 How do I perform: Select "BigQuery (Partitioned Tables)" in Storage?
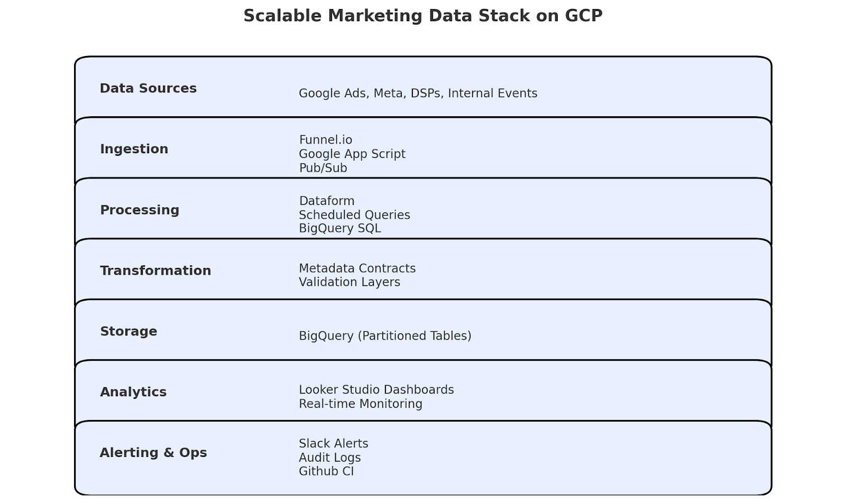384,336
